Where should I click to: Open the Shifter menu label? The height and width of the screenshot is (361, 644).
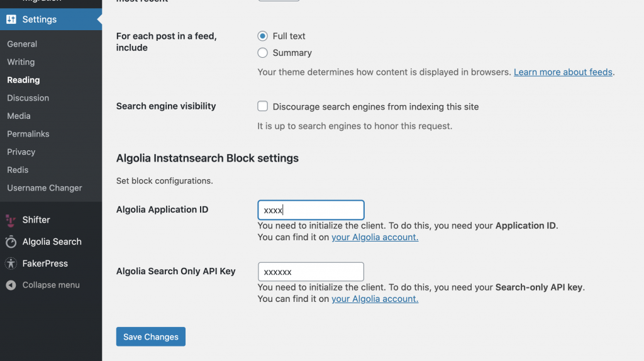36,220
